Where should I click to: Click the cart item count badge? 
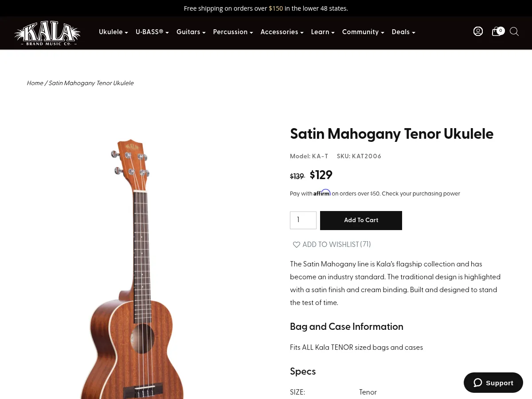(501, 30)
